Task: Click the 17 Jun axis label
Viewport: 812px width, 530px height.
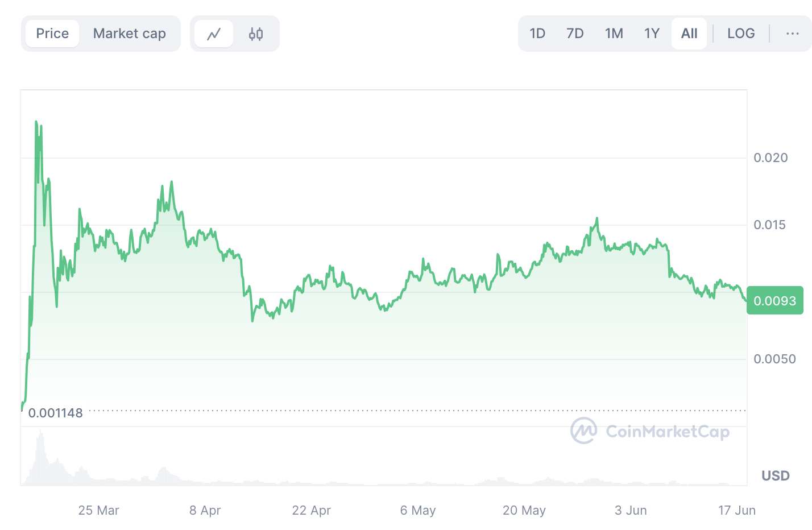Action: tap(736, 510)
